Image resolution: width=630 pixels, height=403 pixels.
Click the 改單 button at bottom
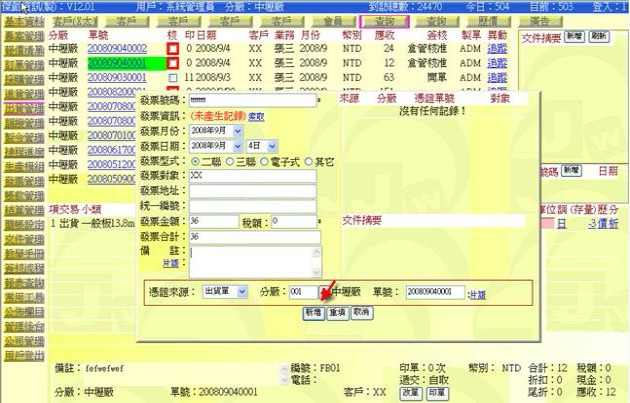pyautogui.click(x=411, y=394)
